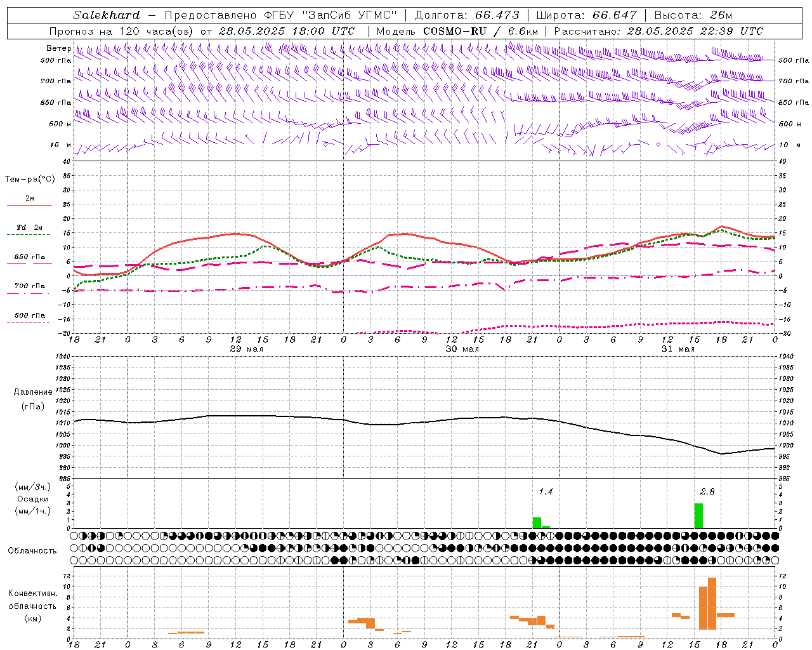Click the '(гПа)' pressure unit label
Viewport: 812px width, 650px height.
(33, 407)
